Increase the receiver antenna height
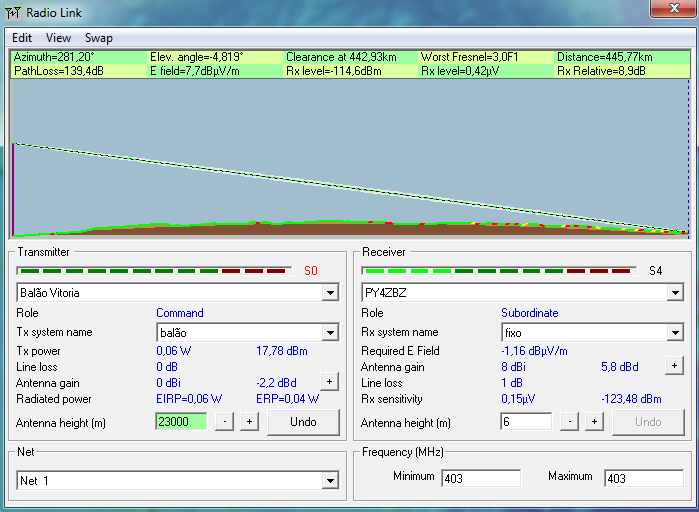699x512 pixels. tap(594, 422)
